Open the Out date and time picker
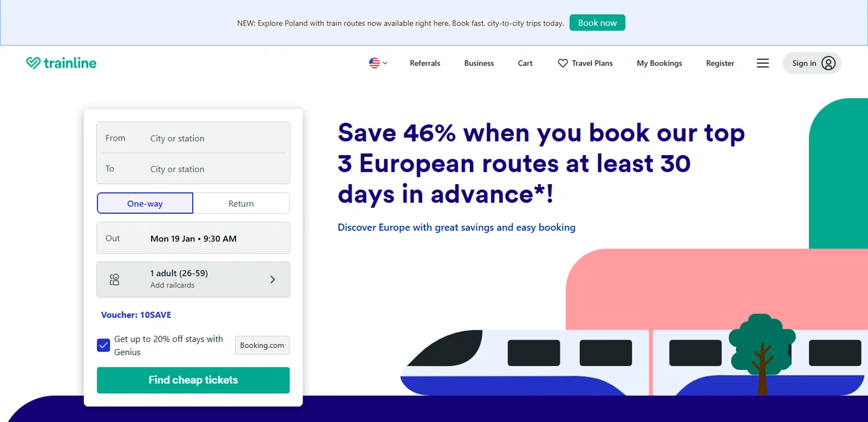Viewport: 868px width, 422px height. click(x=193, y=238)
